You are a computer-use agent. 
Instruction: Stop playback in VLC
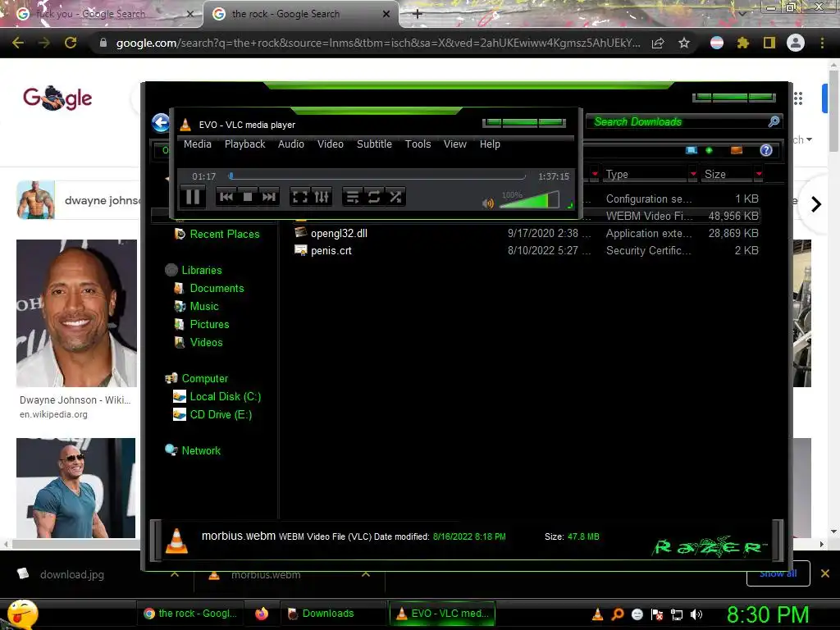(248, 197)
